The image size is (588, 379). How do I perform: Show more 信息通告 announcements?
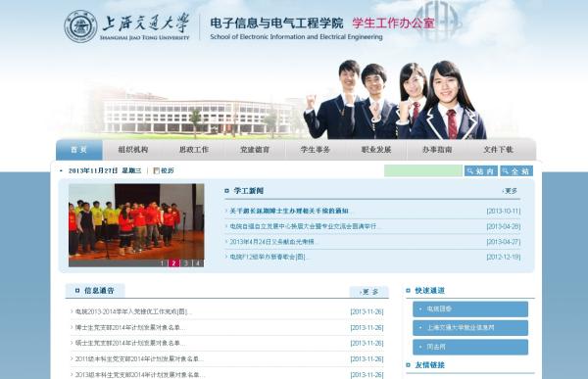click(x=369, y=292)
